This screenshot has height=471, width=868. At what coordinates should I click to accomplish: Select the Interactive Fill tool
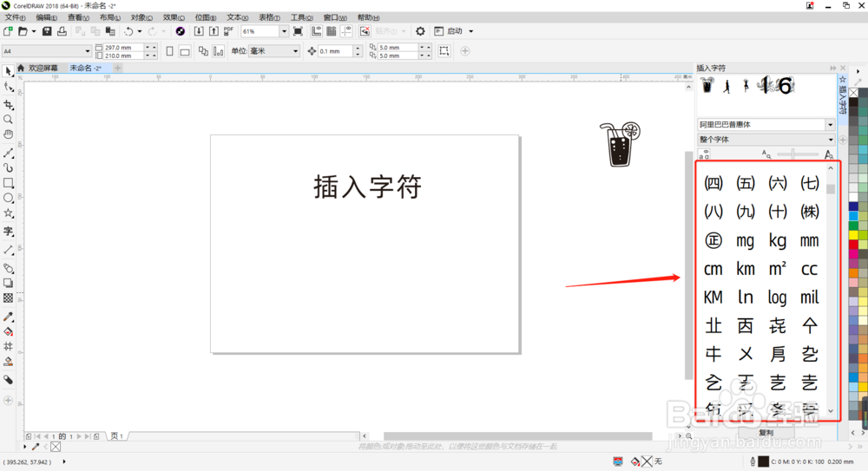[8, 331]
